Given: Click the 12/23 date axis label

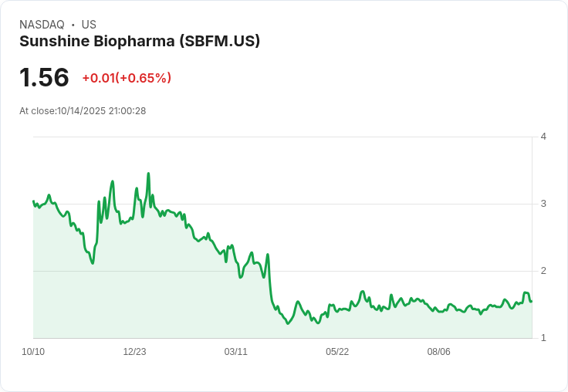Looking at the screenshot, I should tap(134, 352).
